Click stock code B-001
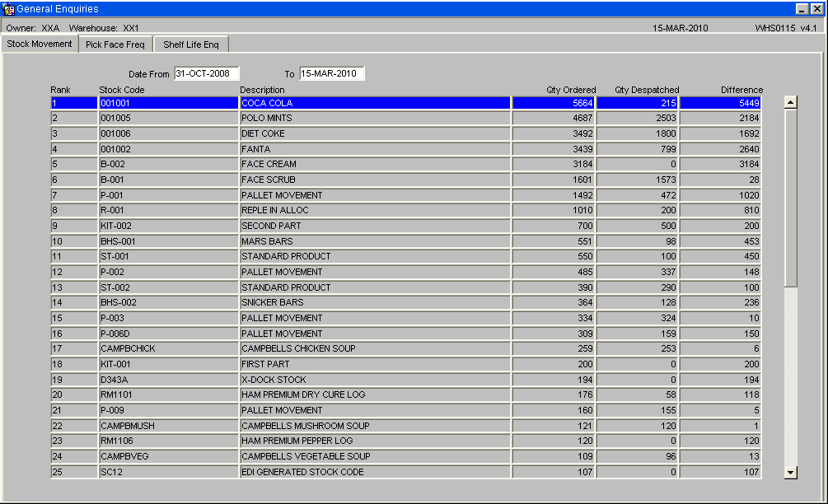The width and height of the screenshot is (828, 504). 168,180
